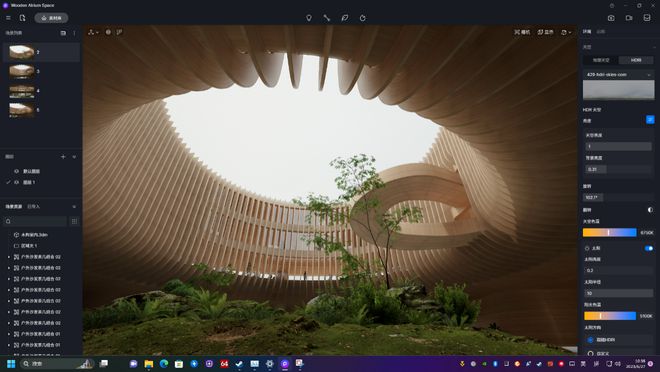Viewport: 660px width, 372px height.
Task: Click the sky color temperature slider
Action: coord(609,232)
